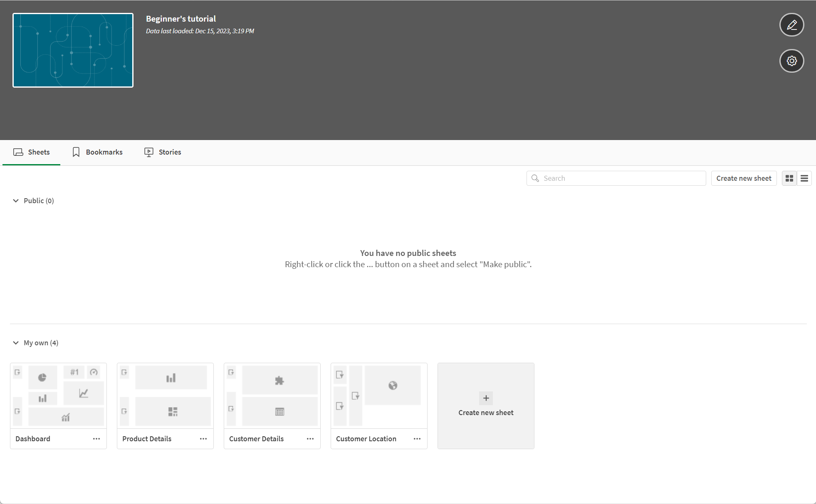Open Customer Details sheet options

(x=310, y=439)
